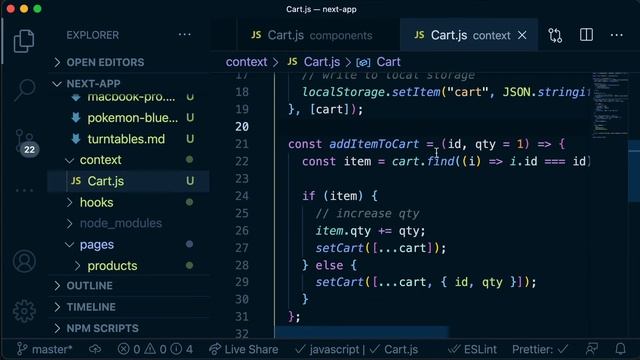Click the javascript language check status item
Viewport: 640px width, 360px height.
[x=327, y=349]
